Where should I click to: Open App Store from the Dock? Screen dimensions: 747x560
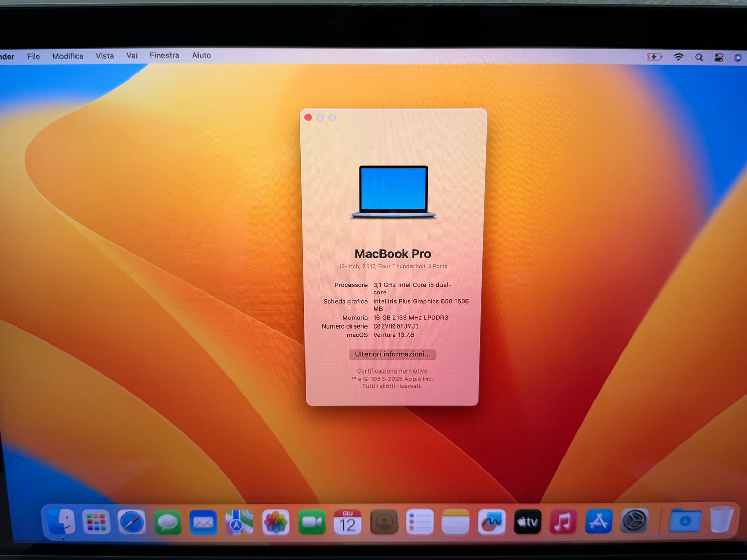(599, 521)
